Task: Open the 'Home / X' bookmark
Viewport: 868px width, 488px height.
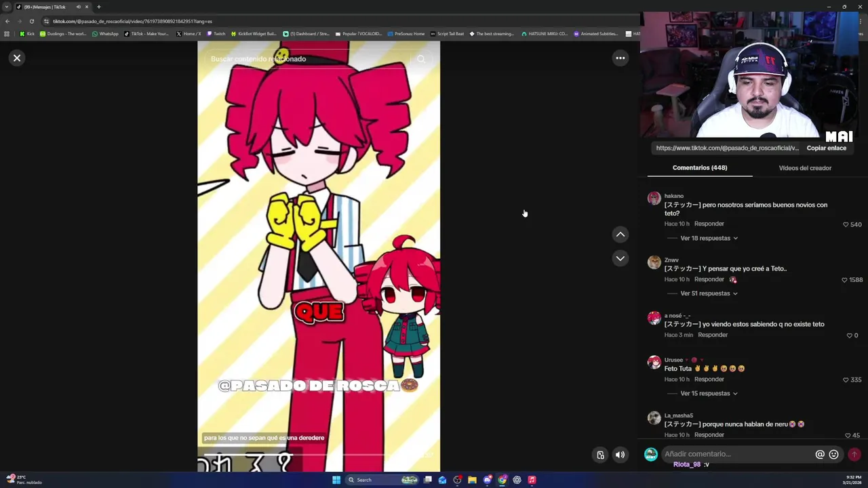Action: coord(189,34)
